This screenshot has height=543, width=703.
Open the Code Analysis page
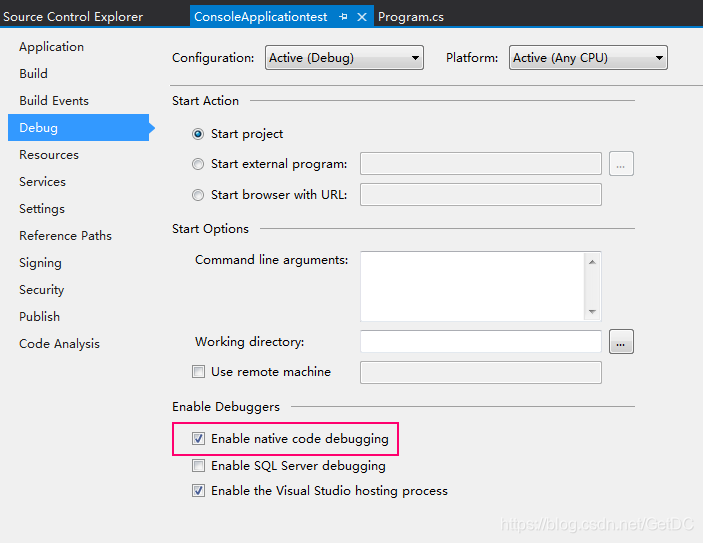pyautogui.click(x=59, y=343)
